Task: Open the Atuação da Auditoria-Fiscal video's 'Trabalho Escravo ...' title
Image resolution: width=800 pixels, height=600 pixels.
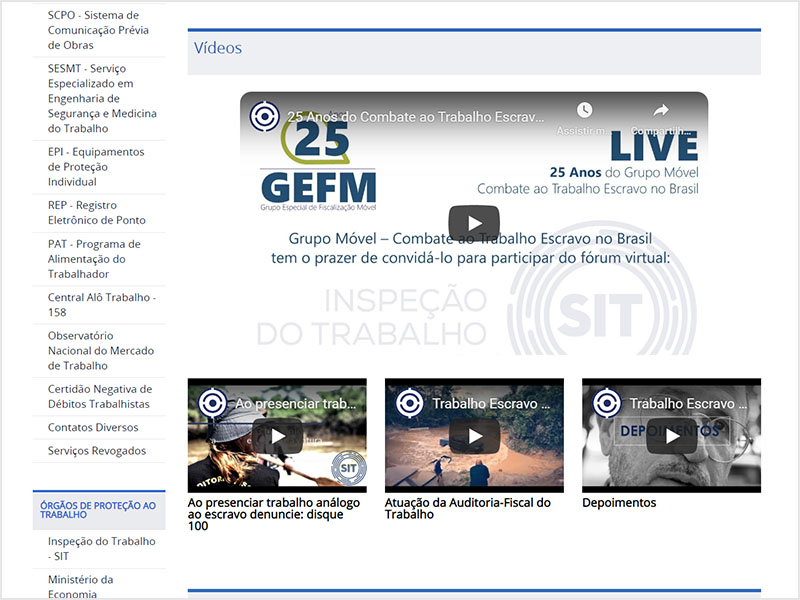Action: (x=491, y=404)
